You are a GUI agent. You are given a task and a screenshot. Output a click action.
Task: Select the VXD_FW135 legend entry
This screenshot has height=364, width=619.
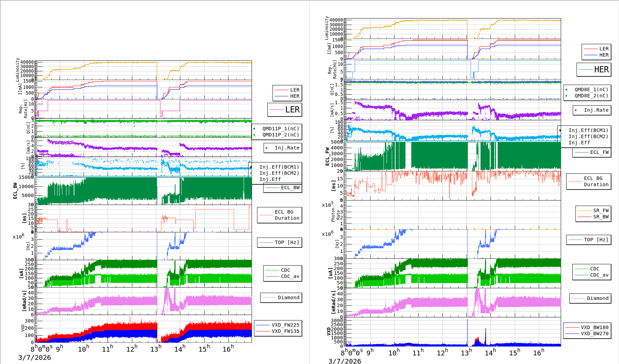(x=285, y=331)
